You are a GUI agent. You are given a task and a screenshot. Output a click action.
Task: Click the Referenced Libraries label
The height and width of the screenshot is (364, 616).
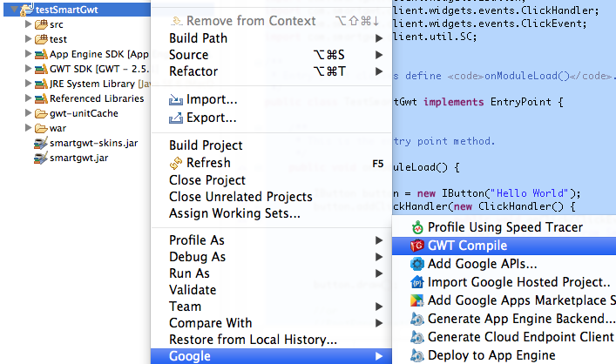tap(97, 98)
